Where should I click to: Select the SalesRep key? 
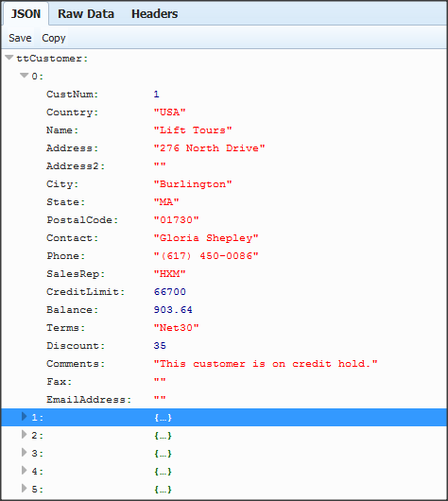point(76,274)
